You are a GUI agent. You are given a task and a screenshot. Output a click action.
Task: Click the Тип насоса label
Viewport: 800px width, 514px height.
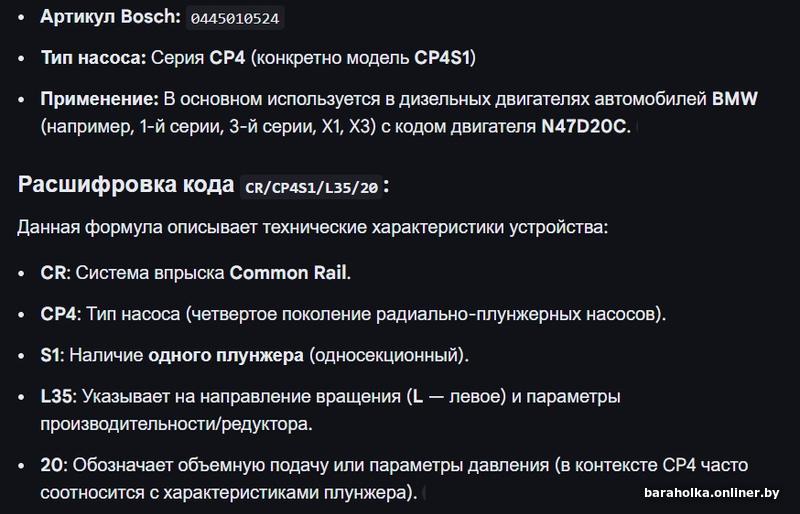click(x=93, y=58)
